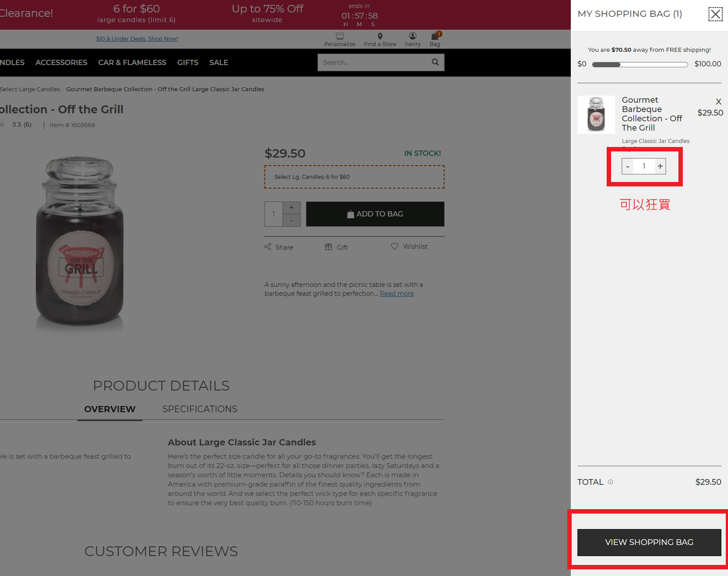The image size is (728, 576).
Task: Decrease the bag item quantity
Action: pos(627,166)
